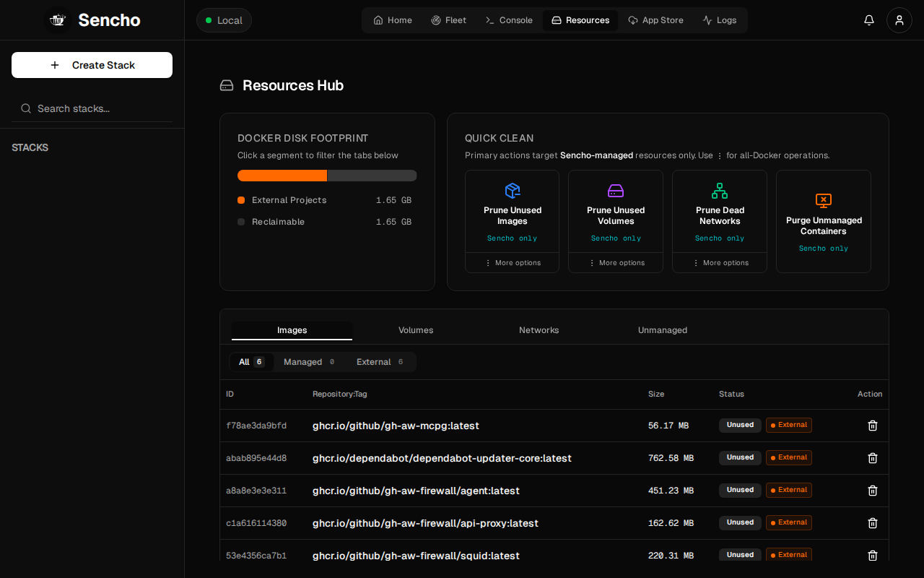Go to Home in top navigation
This screenshot has height=578, width=924.
click(x=393, y=20)
